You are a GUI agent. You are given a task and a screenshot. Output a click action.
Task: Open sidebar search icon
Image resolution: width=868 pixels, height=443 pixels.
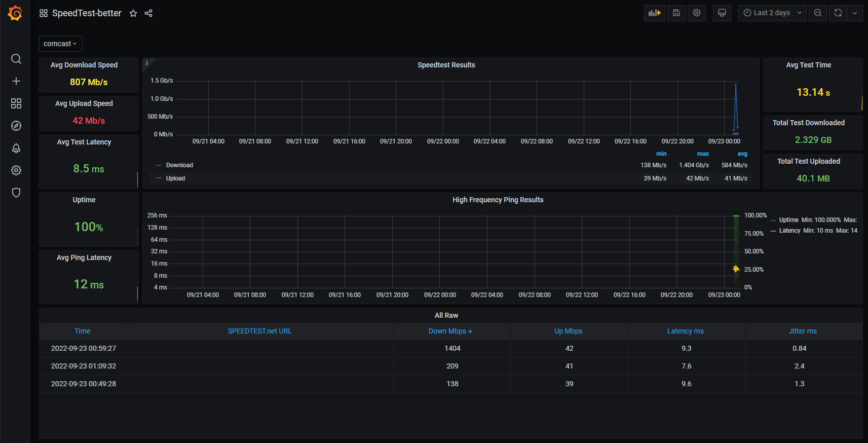click(16, 59)
